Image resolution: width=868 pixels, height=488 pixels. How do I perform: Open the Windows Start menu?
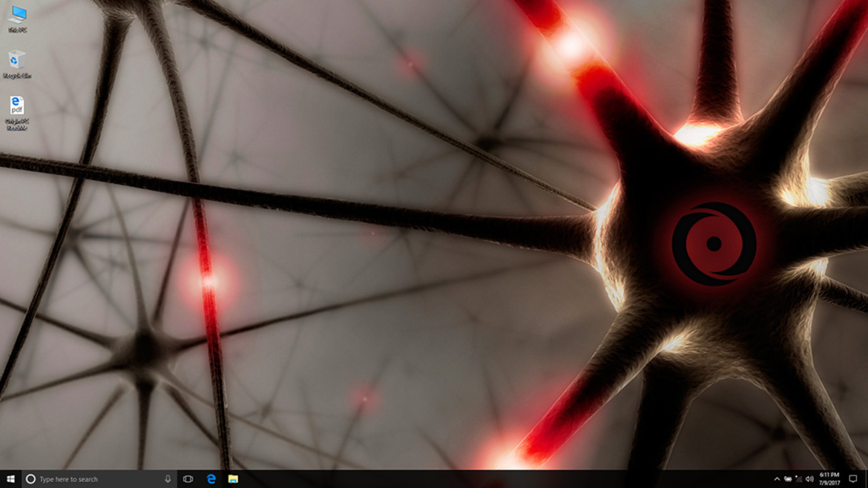[10, 479]
